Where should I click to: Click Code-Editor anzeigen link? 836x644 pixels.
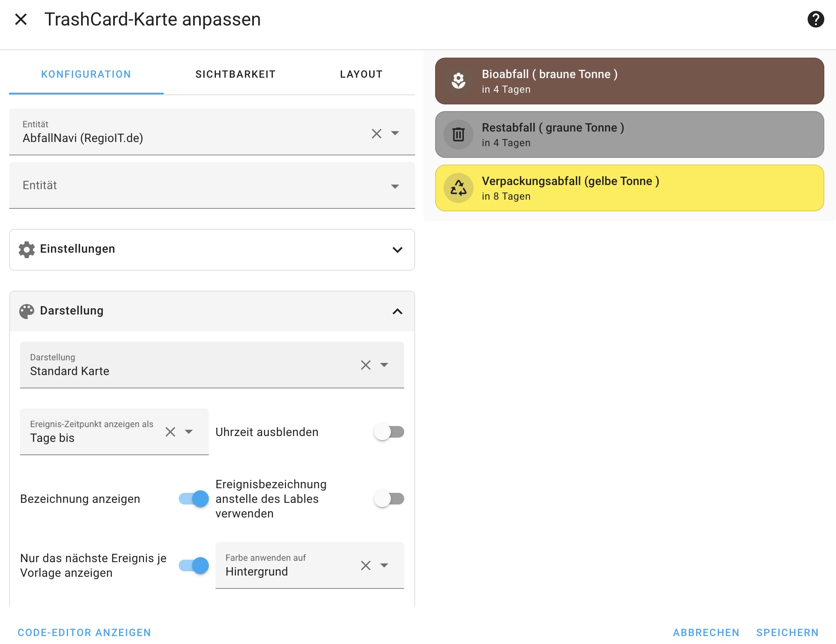click(x=84, y=632)
